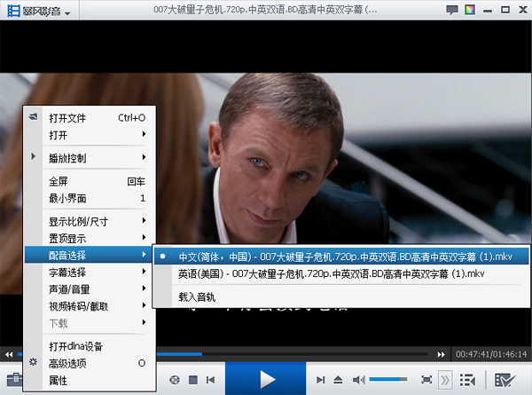Select 中文(简体，中国) audio track

(341, 257)
